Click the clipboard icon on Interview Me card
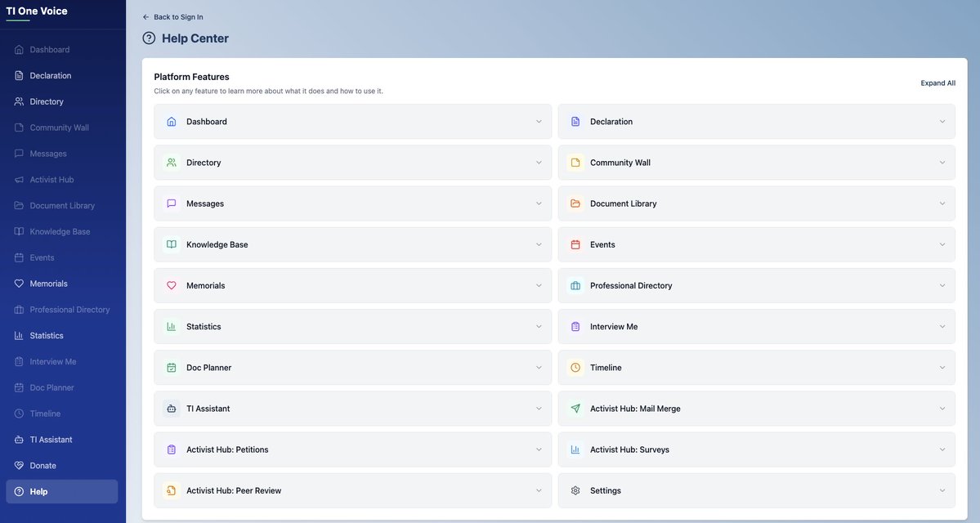This screenshot has height=523, width=980. click(575, 327)
